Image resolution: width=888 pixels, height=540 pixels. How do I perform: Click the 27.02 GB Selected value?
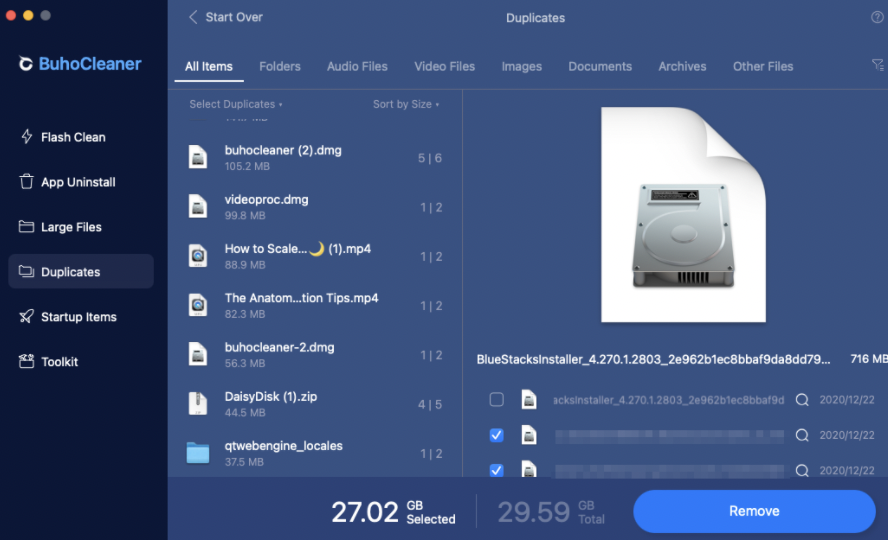(393, 512)
